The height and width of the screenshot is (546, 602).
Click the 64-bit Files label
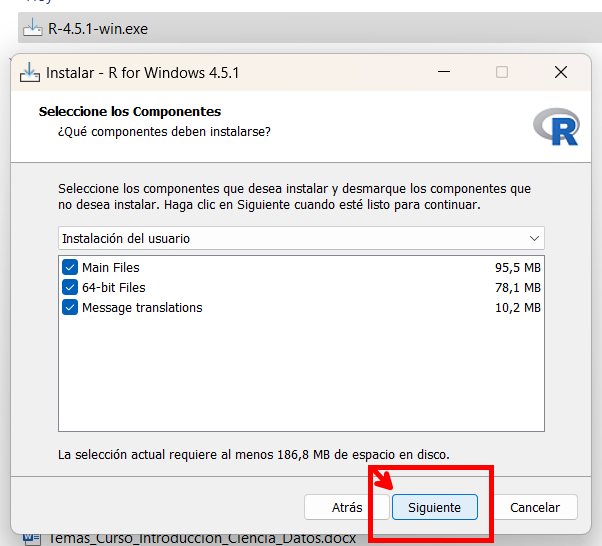pos(114,287)
